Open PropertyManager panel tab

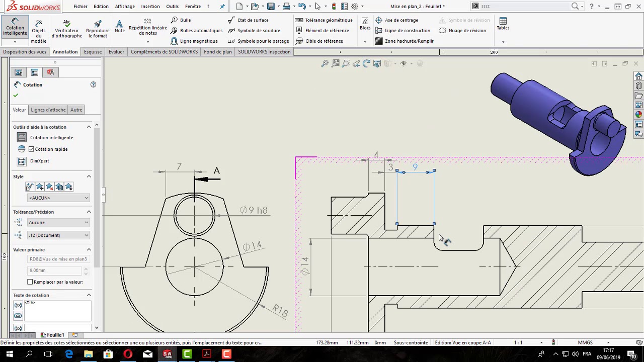(34, 72)
